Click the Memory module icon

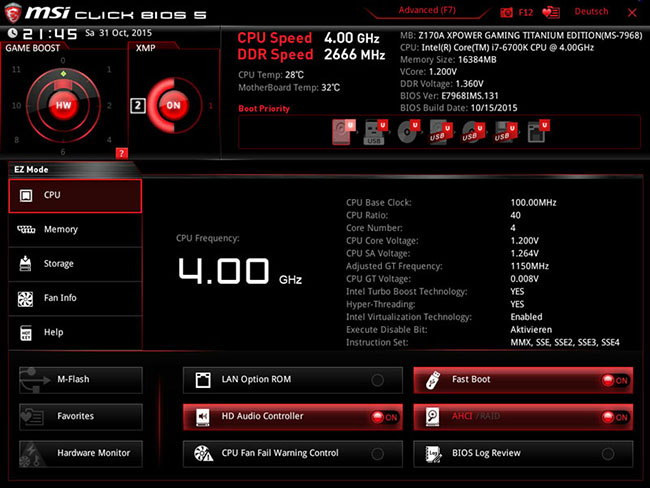tap(26, 229)
